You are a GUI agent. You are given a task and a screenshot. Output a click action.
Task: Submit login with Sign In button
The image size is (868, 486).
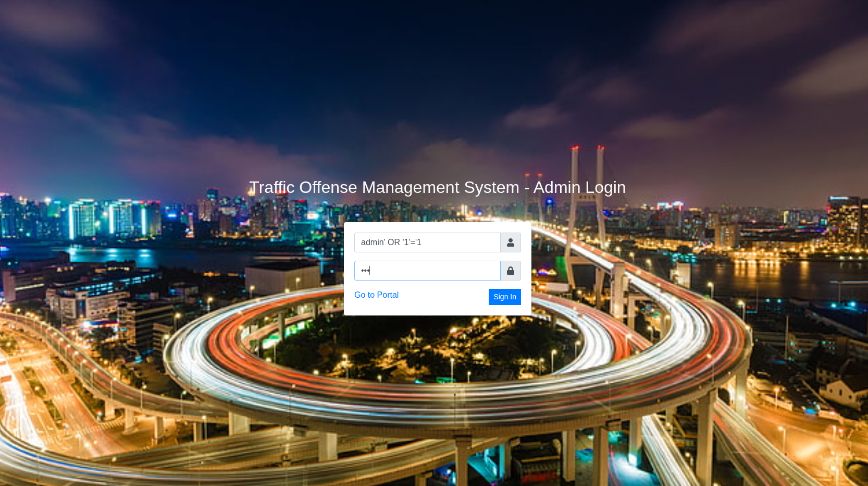click(505, 297)
